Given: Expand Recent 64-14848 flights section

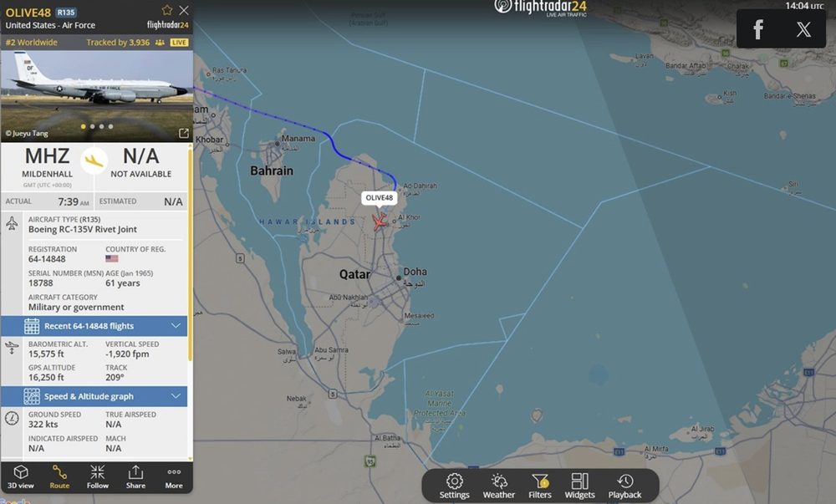Looking at the screenshot, I should pos(94,326).
